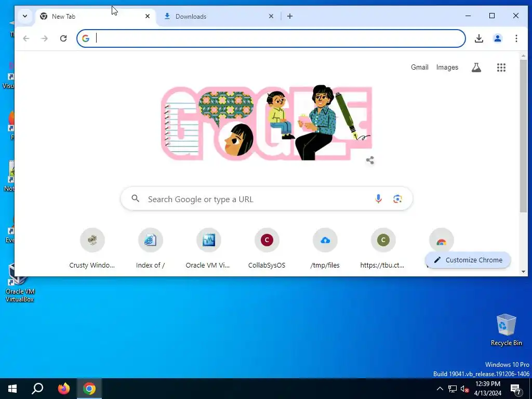The height and width of the screenshot is (399, 532).
Task: Close the New Tab tab
Action: [x=147, y=16]
